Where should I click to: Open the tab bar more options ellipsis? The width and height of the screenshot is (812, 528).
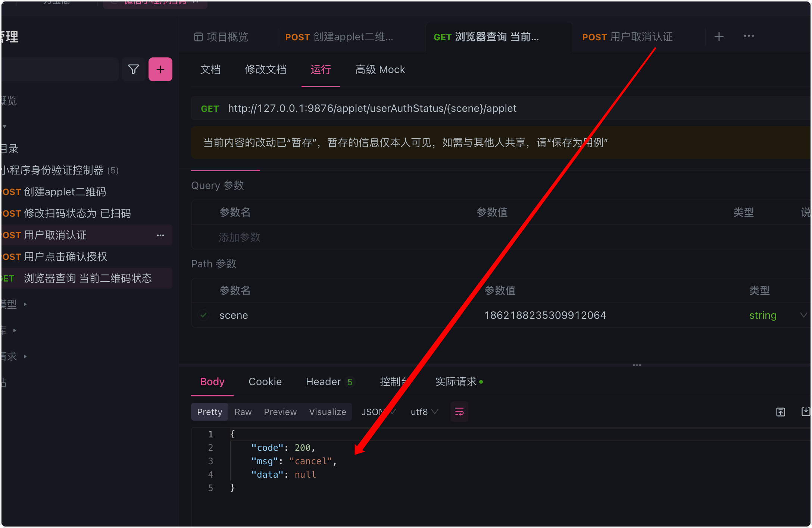click(749, 36)
